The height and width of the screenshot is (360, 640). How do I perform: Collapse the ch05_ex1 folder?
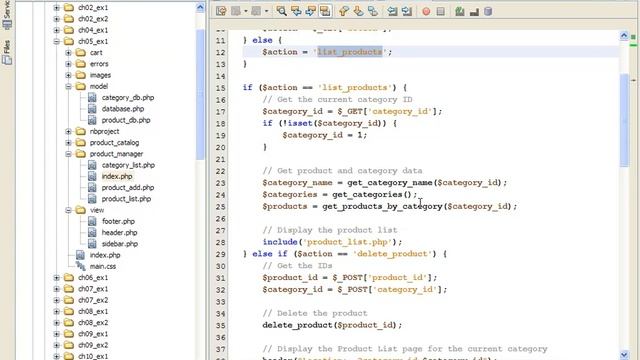(57, 41)
